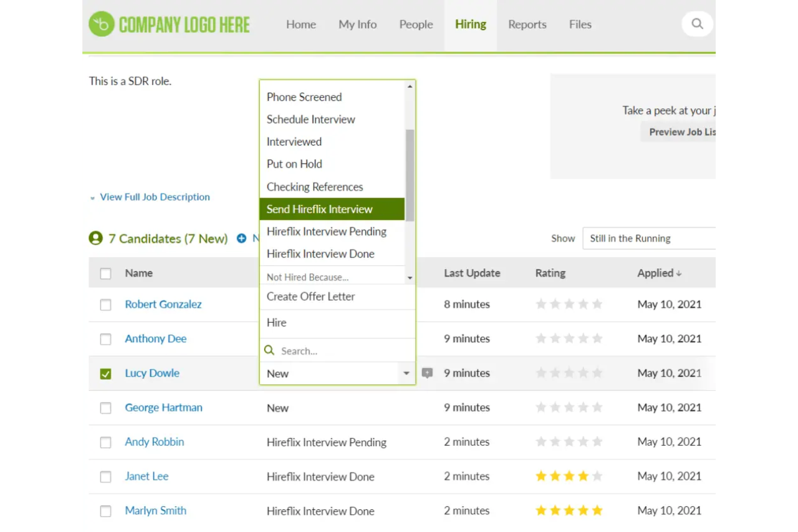Click the blue plus icon to add a candidate
Screen dimensions: 798x532
pyautogui.click(x=241, y=238)
